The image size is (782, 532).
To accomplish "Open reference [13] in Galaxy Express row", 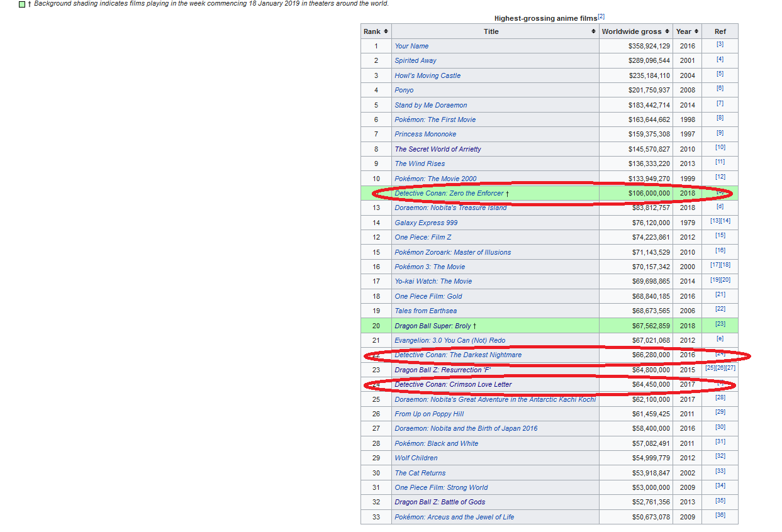I will pos(715,221).
